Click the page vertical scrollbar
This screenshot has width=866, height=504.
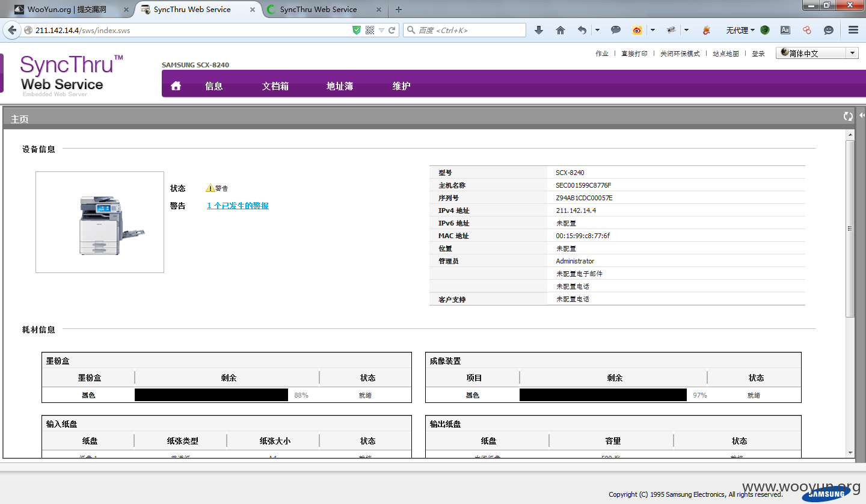[x=850, y=229]
